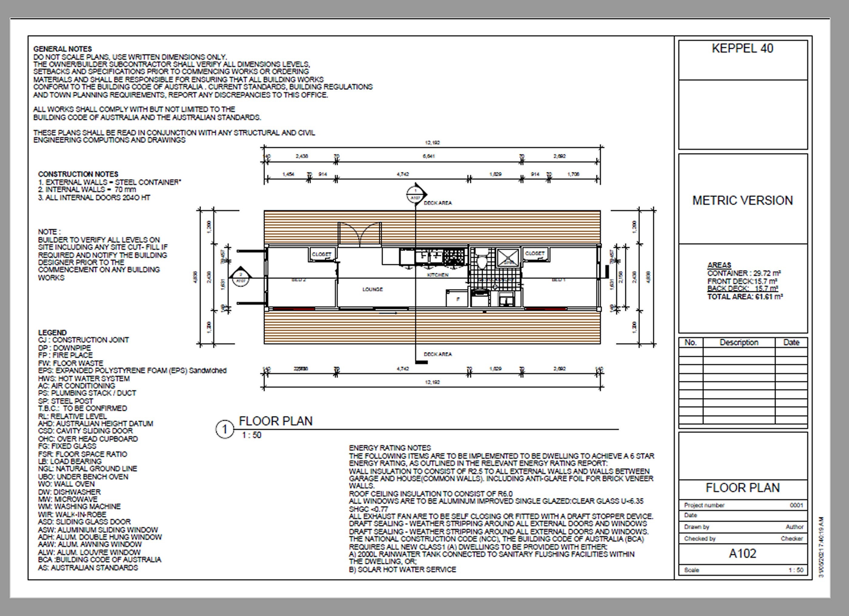Select the toilet fixture in the bathroom
Viewport: 849px width, 616px height.
tap(482, 258)
